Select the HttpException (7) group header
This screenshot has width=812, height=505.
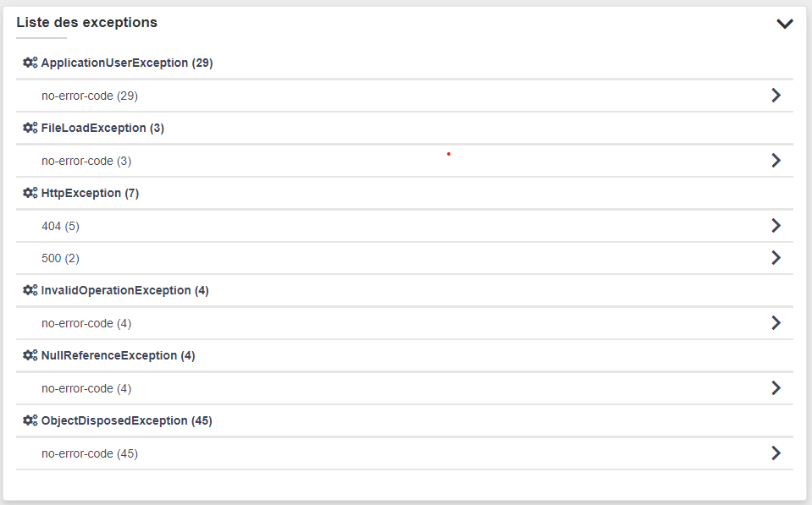point(90,193)
